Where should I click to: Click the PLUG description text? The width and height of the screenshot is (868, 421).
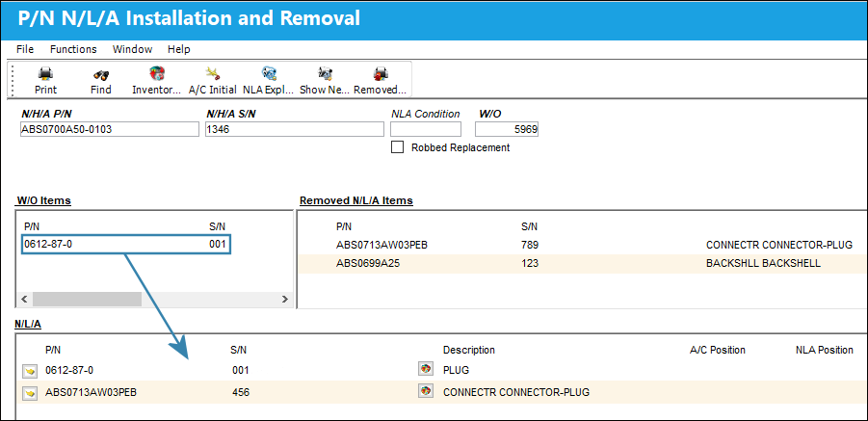[456, 370]
